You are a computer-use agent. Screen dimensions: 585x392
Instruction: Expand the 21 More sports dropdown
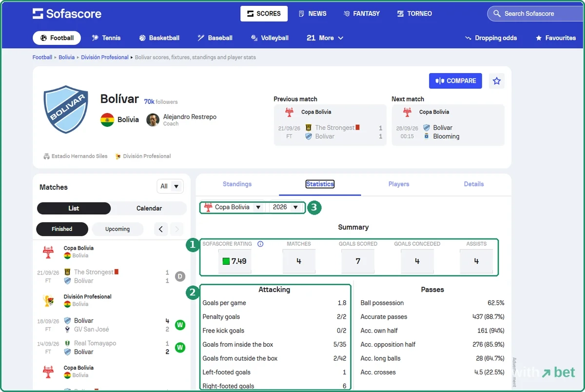tap(325, 38)
